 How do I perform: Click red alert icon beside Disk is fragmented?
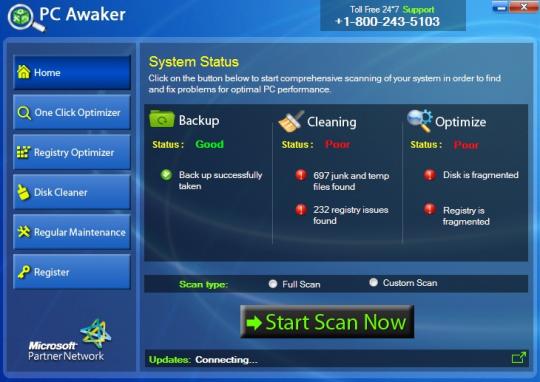tap(429, 175)
